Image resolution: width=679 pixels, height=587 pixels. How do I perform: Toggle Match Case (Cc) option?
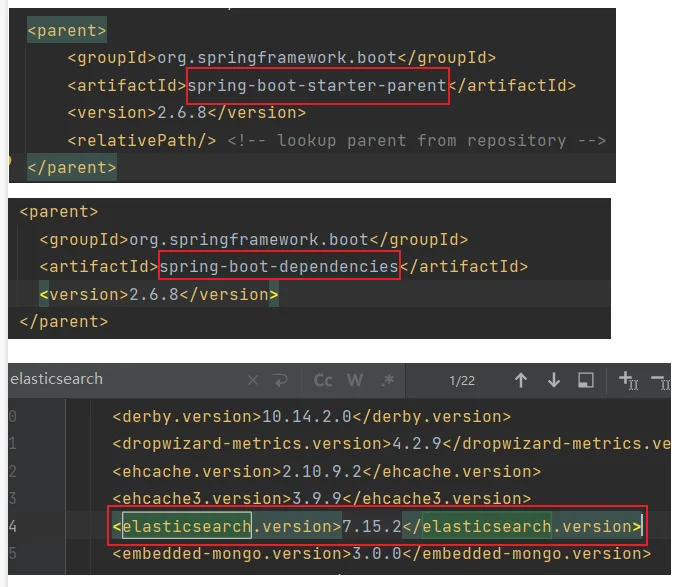323,381
